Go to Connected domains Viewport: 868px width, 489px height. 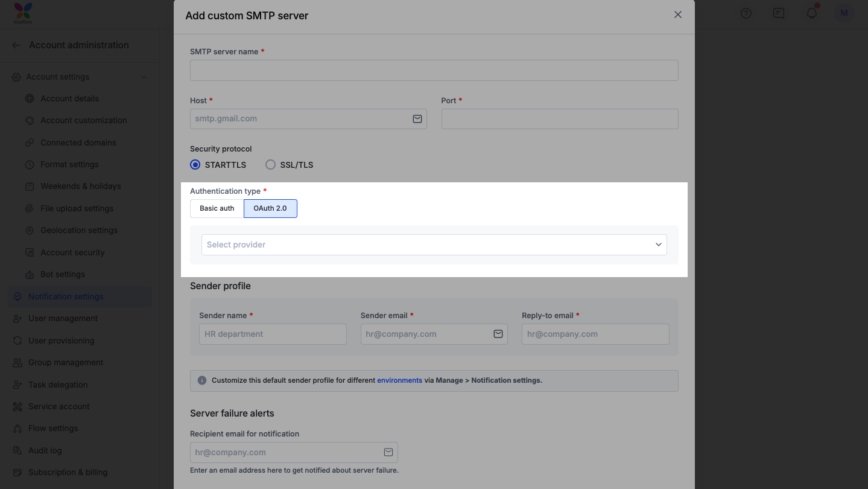pyautogui.click(x=78, y=142)
